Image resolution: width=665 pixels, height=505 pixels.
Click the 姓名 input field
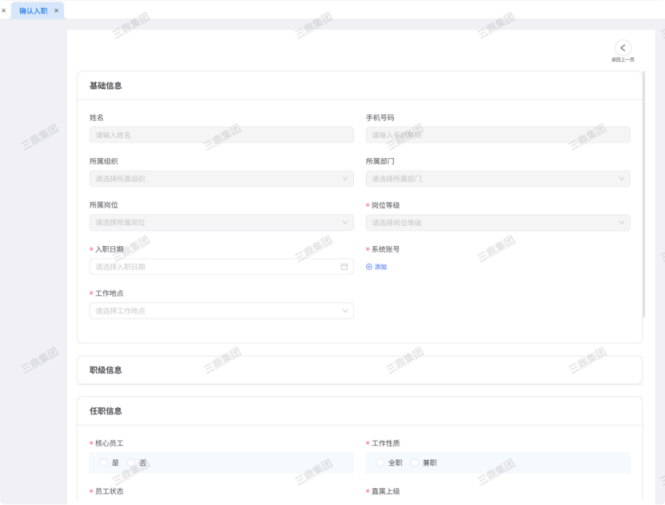pyautogui.click(x=220, y=135)
